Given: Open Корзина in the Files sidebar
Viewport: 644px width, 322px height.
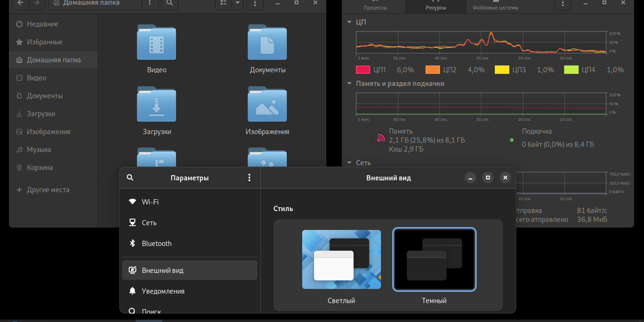Looking at the screenshot, I should [54, 168].
